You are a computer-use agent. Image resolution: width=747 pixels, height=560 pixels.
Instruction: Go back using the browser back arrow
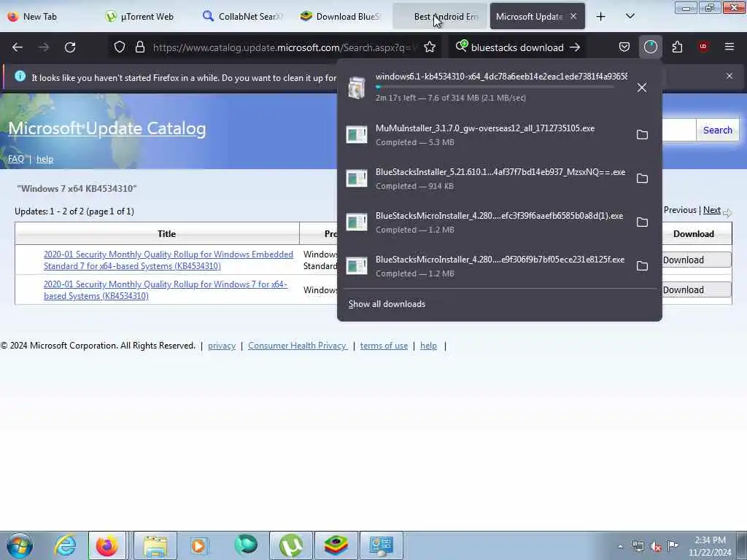point(18,47)
